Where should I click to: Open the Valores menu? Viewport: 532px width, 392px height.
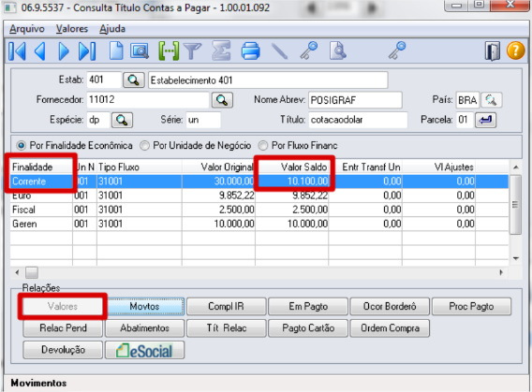[72, 29]
